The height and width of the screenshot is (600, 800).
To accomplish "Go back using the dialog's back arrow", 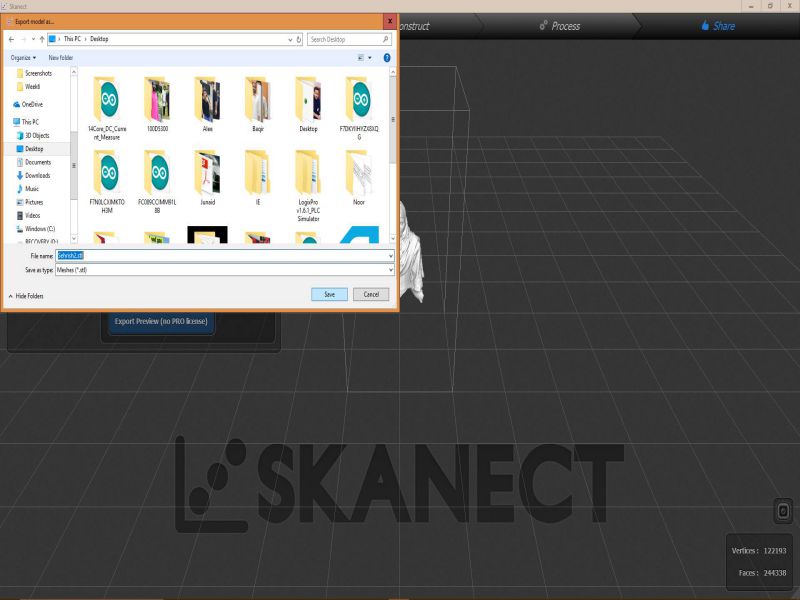I will click(11, 39).
